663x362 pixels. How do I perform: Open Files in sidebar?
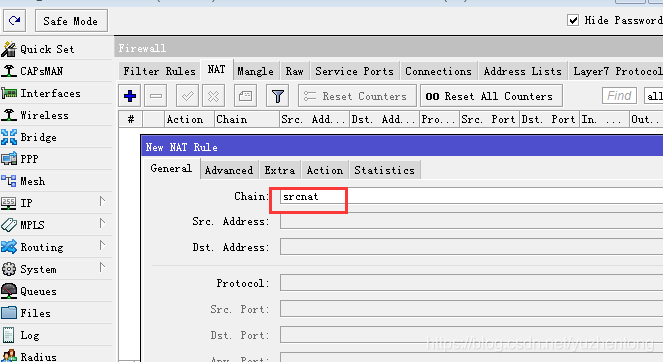tap(26, 313)
